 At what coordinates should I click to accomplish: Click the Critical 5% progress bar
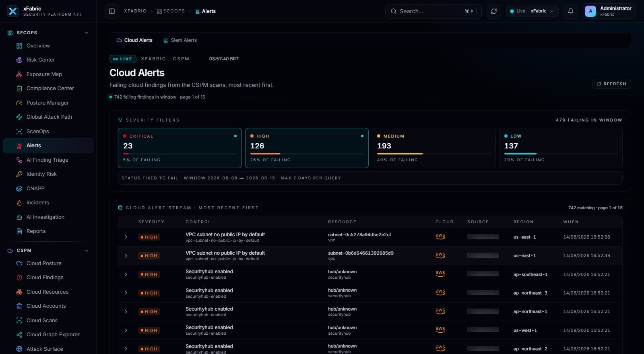180,154
